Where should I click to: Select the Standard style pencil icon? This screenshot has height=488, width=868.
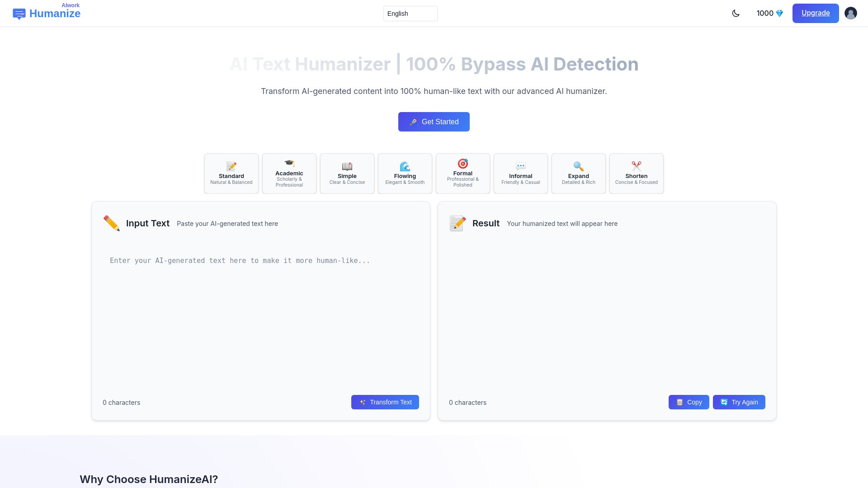231,166
